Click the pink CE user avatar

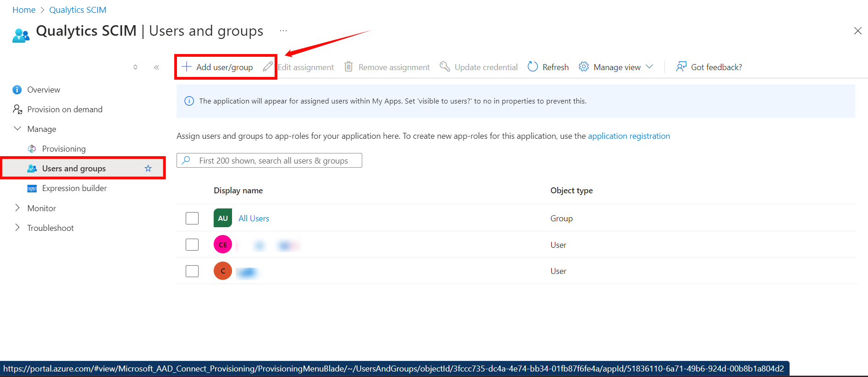(x=223, y=245)
